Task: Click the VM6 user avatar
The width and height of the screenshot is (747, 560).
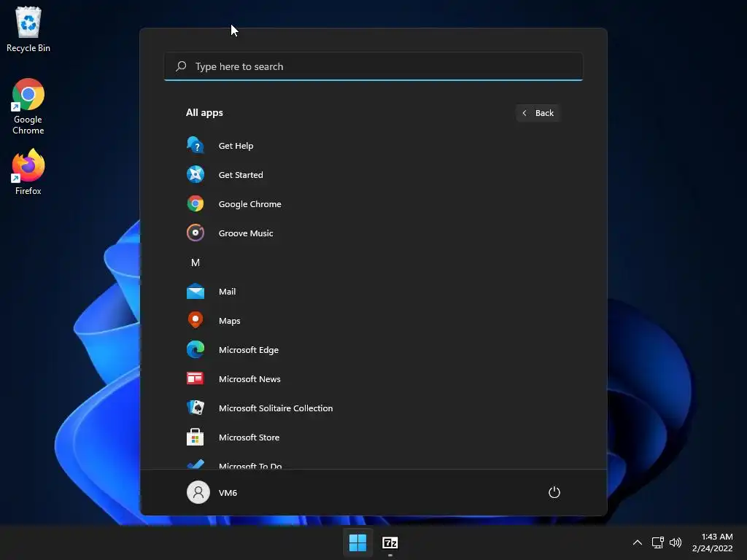Action: tap(198, 492)
